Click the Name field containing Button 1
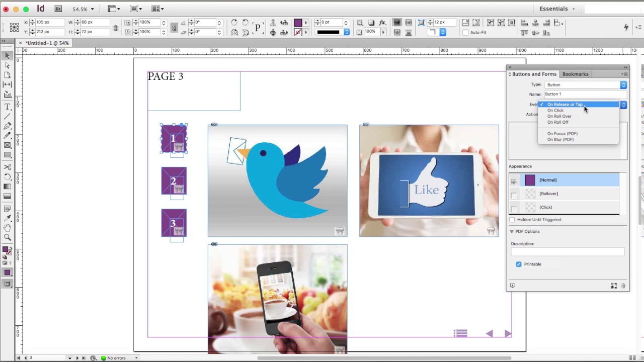Image resolution: width=644 pixels, height=362 pixels. coord(586,94)
